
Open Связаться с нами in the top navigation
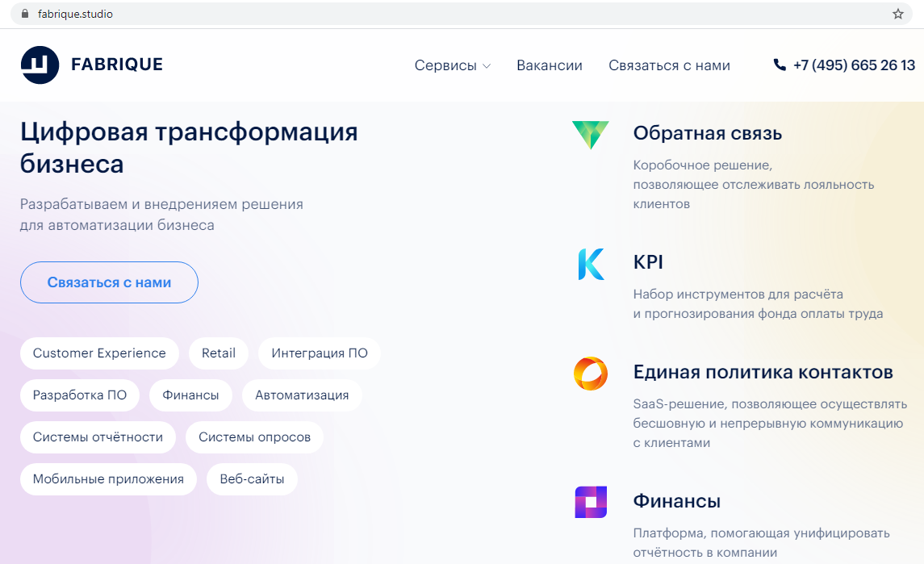pyautogui.click(x=669, y=65)
